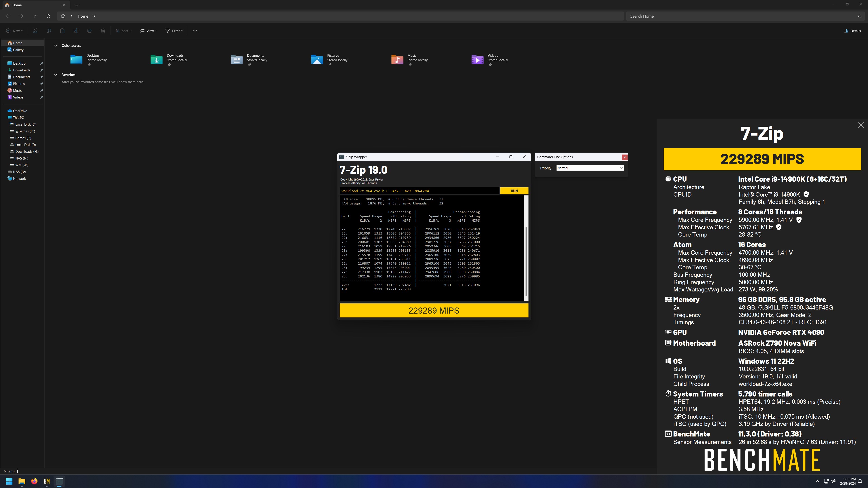Open the Videos folder in Quick access
Image resolution: width=868 pixels, height=488 pixels.
click(x=490, y=60)
